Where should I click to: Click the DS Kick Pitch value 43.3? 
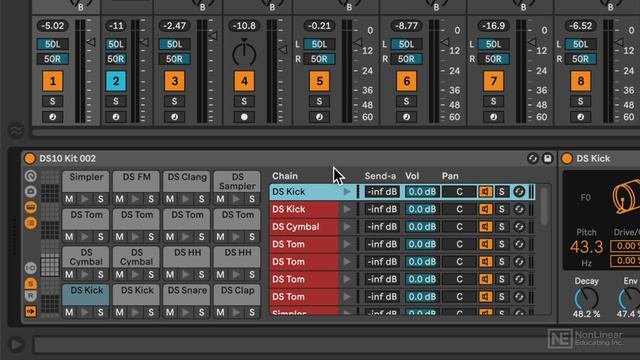coord(587,247)
